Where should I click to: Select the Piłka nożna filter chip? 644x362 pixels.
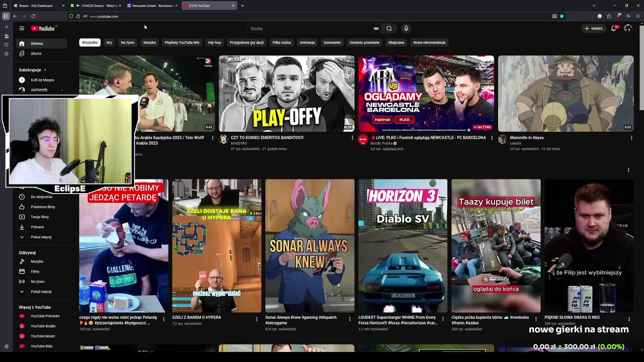pyautogui.click(x=282, y=43)
